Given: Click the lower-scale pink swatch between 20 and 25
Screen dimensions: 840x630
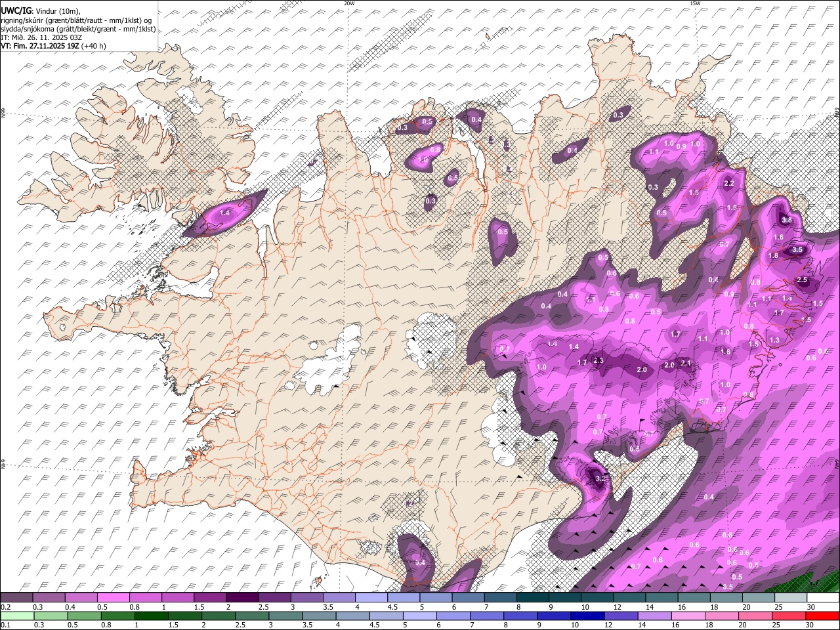Looking at the screenshot, I should [755, 616].
